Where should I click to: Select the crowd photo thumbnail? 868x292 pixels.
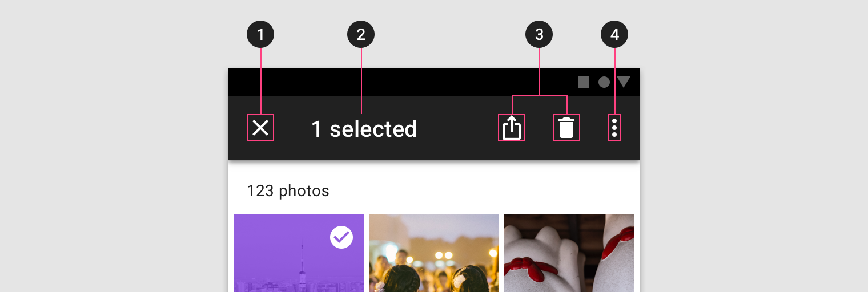tap(434, 253)
